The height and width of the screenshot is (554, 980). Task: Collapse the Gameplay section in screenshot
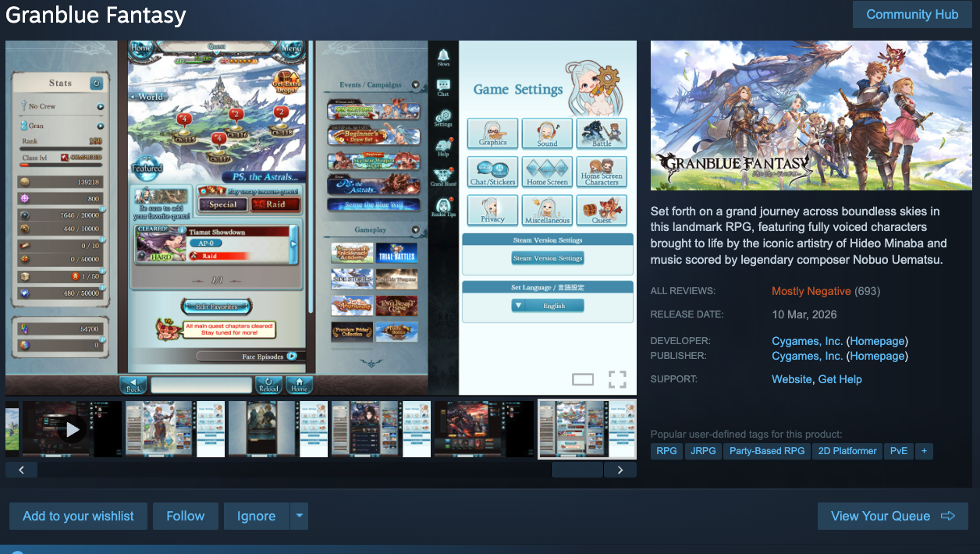(415, 230)
